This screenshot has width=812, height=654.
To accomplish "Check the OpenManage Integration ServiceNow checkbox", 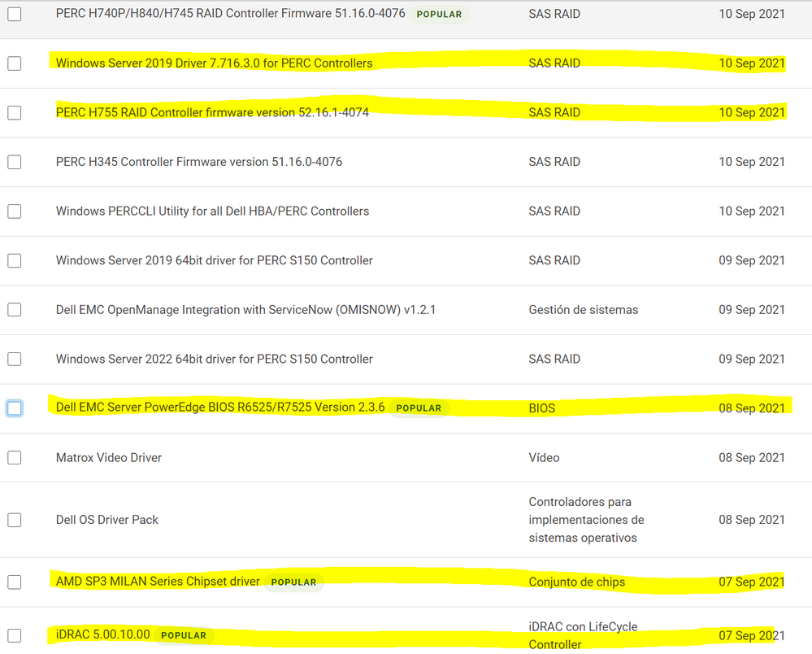I will coord(15,309).
